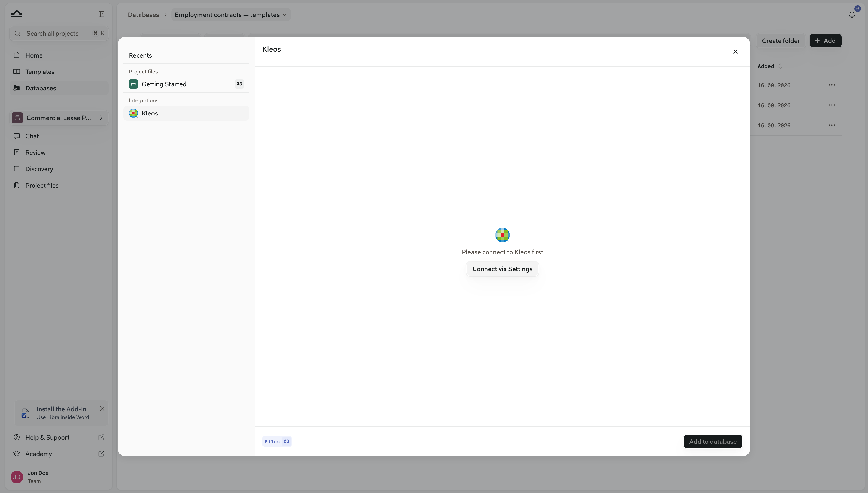The image size is (868, 493).
Task: Open options for third 16.09.2026 row
Action: point(832,125)
